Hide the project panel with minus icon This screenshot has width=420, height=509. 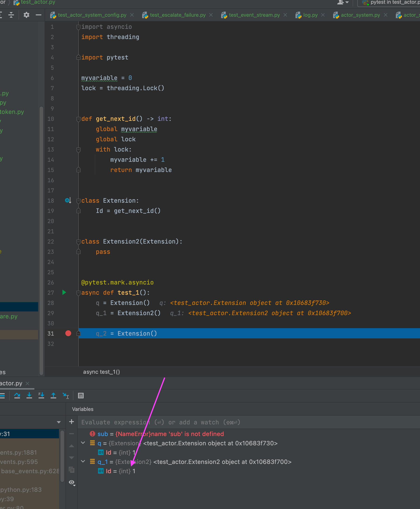tap(39, 15)
